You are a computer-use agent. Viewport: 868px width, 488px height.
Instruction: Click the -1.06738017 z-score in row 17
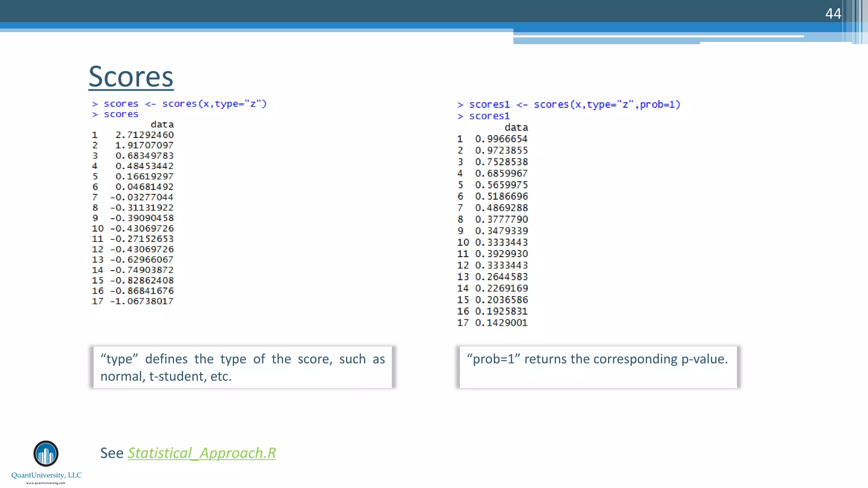tap(142, 301)
